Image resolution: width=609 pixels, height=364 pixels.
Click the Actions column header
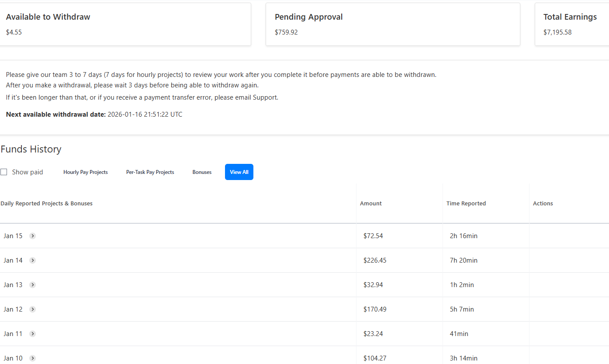click(543, 204)
